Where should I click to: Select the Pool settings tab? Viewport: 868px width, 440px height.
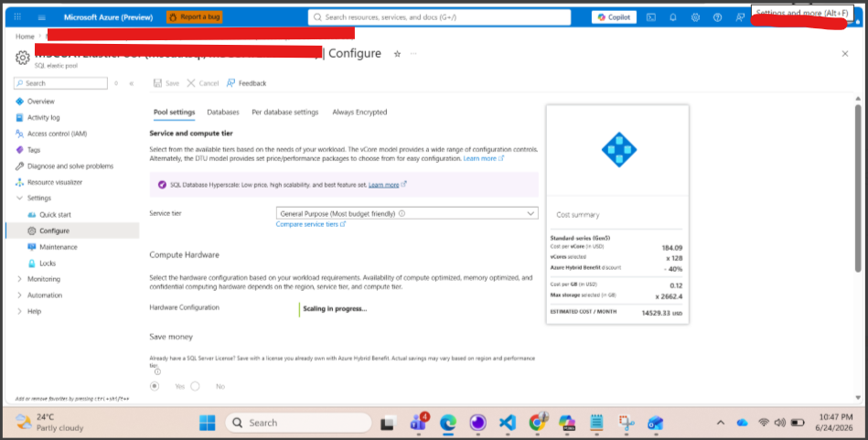point(175,112)
